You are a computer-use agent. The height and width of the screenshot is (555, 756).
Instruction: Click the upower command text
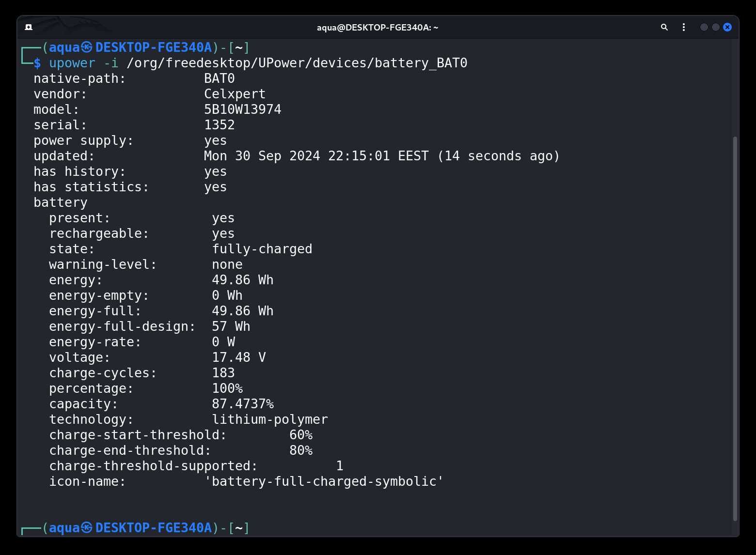point(72,63)
